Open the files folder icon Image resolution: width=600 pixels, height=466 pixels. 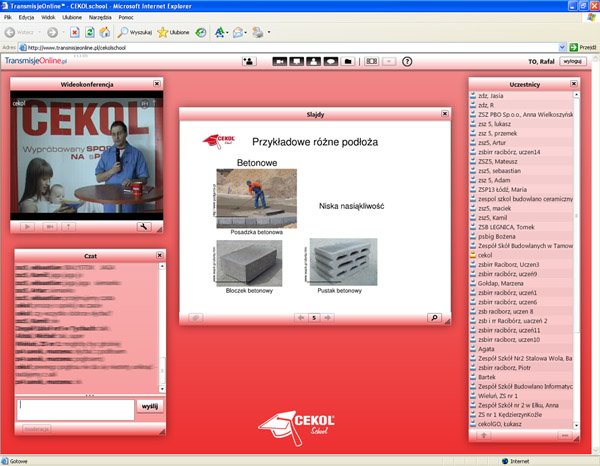pyautogui.click(x=347, y=61)
